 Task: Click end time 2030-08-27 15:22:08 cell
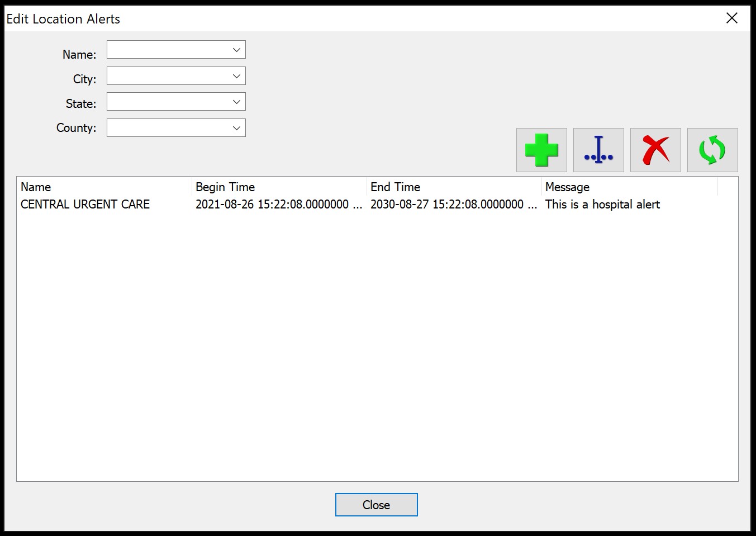click(x=454, y=205)
